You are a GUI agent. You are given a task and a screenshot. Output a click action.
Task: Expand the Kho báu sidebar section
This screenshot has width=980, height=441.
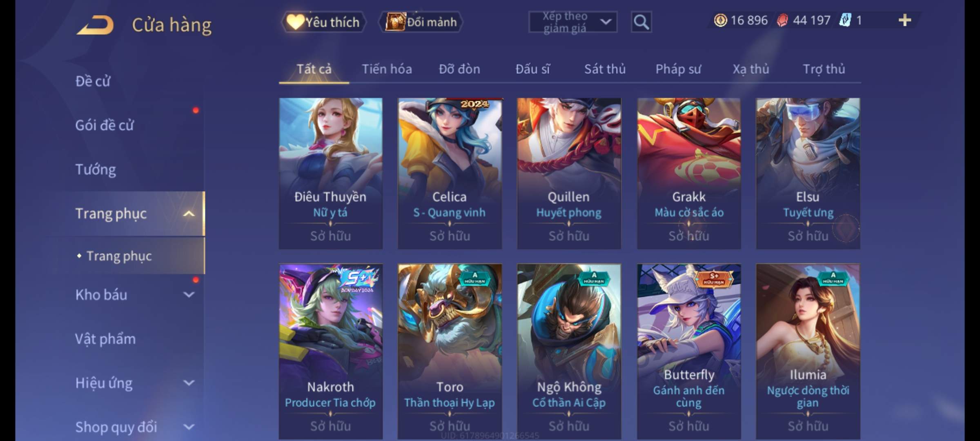tap(189, 294)
